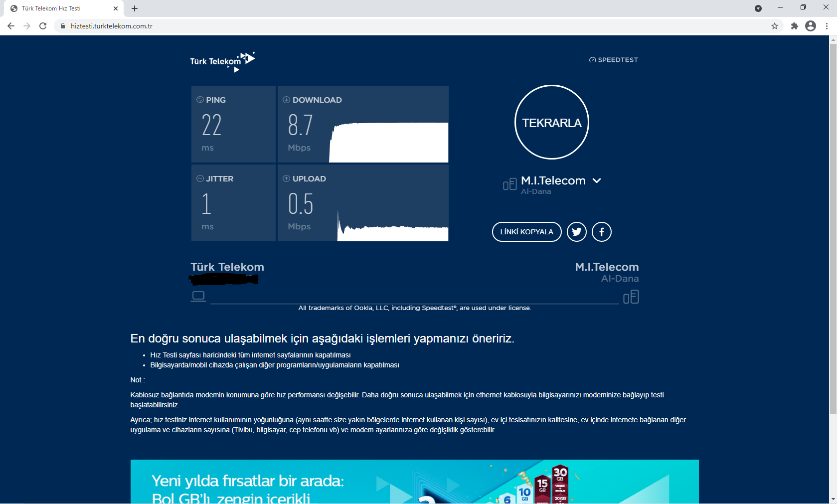This screenshot has width=837, height=504.
Task: Click the 'Hız Testi sayfası haricindeki' bullet
Action: click(250, 355)
